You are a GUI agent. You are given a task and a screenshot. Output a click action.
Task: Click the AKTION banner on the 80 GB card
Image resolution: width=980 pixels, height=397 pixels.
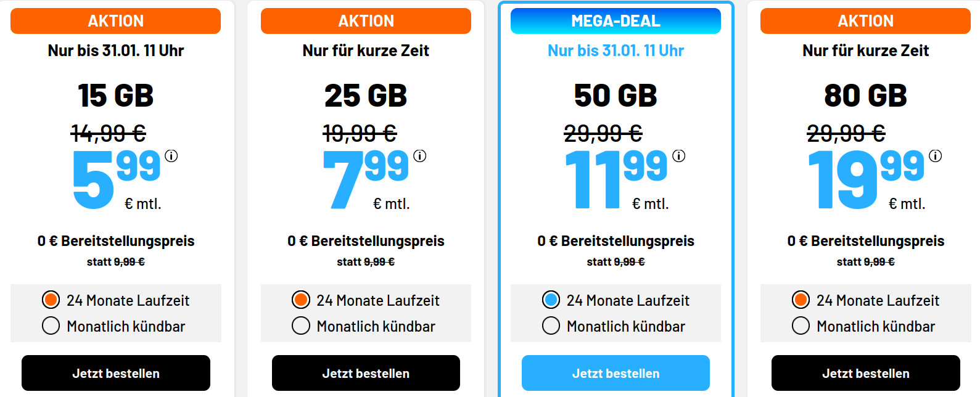[x=865, y=20]
